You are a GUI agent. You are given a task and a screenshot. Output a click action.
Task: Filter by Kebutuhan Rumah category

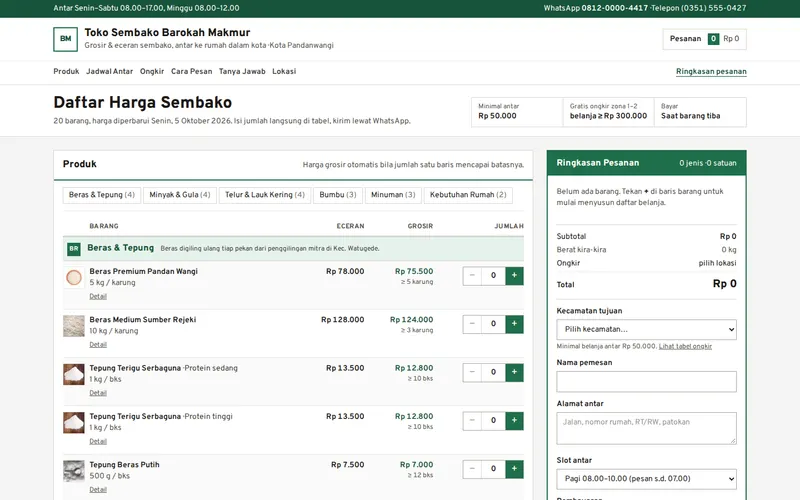[x=468, y=195]
